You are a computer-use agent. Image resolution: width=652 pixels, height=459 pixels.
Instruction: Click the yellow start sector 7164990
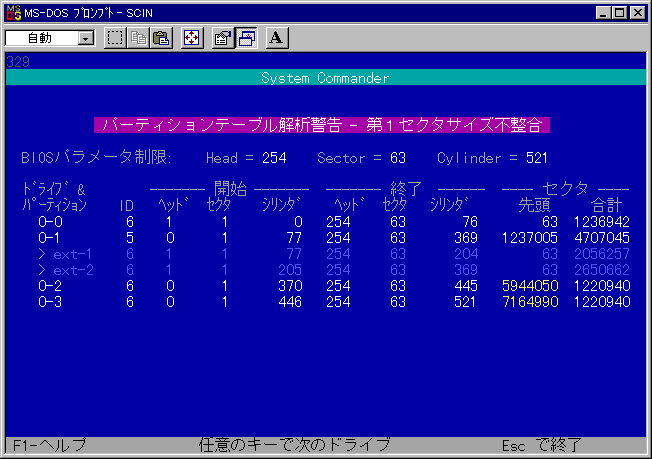(530, 302)
